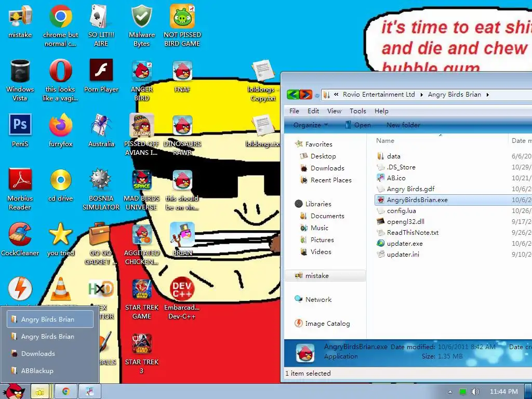Screen dimensions: 532x399
Task: Expand arrow after Rovio Entertainment Ltd breadcrumb
Action: pyautogui.click(x=421, y=95)
